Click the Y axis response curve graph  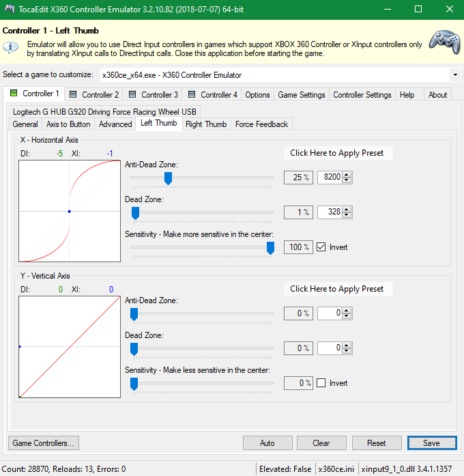[70, 347]
